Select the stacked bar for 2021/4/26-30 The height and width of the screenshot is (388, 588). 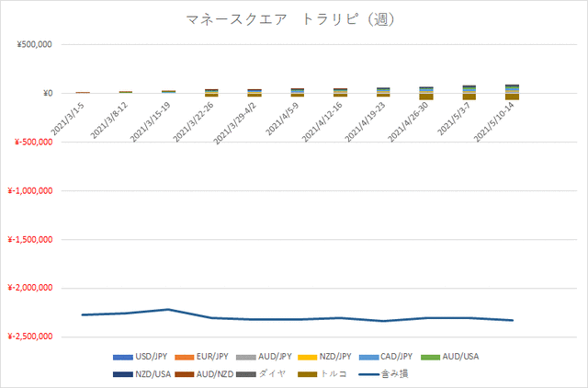click(x=426, y=93)
